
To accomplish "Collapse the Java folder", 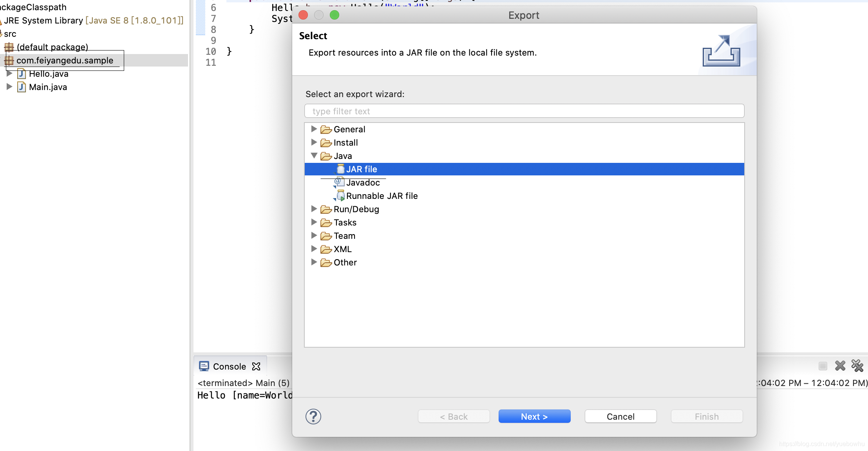I will pos(314,155).
